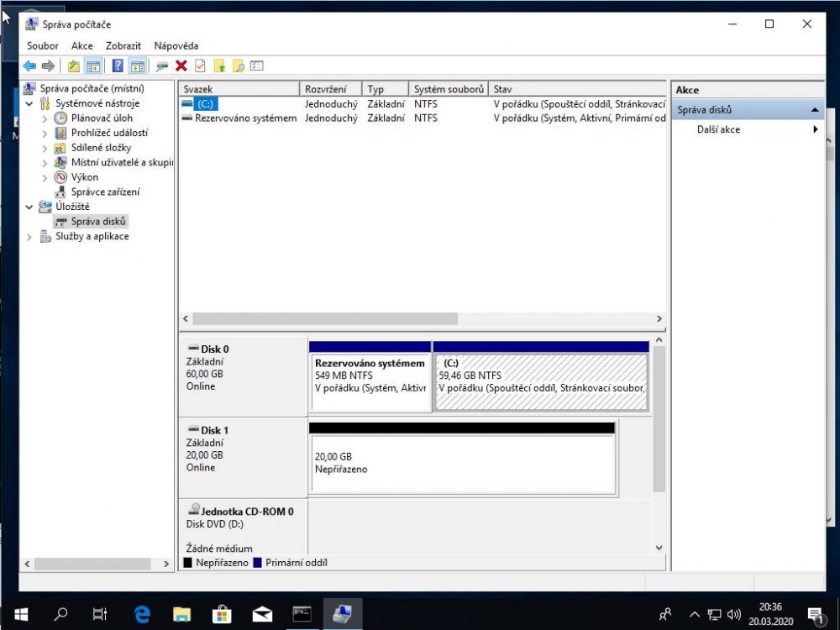
Task: Expand the Plánovač úloh tree node
Action: click(45, 118)
